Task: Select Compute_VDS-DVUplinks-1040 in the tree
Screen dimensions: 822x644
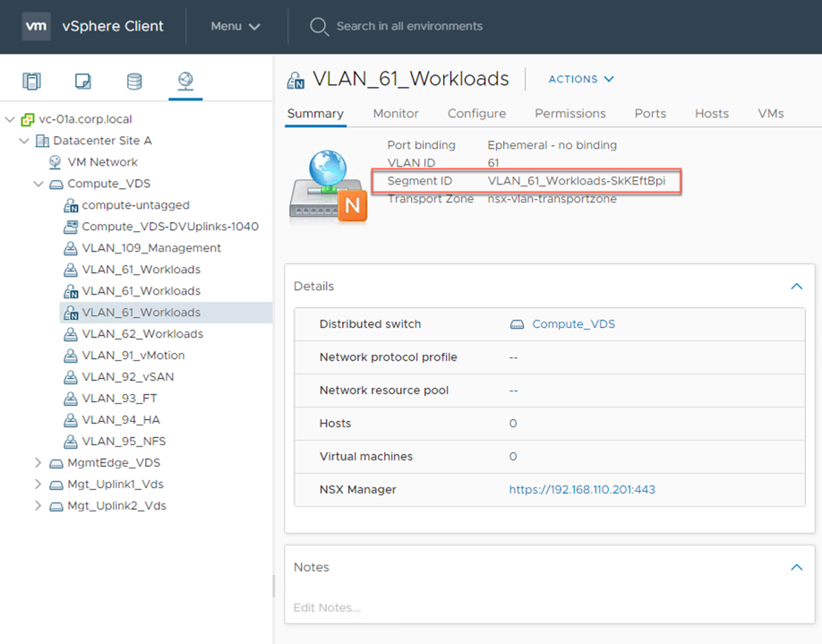Action: point(170,227)
